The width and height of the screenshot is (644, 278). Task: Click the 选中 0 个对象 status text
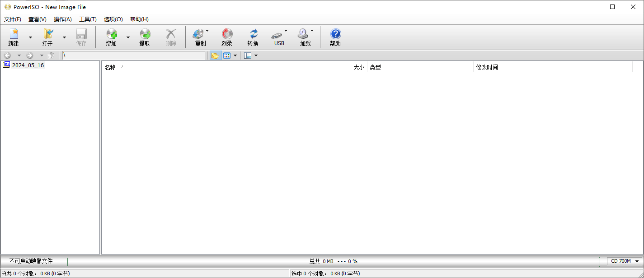[x=325, y=273]
